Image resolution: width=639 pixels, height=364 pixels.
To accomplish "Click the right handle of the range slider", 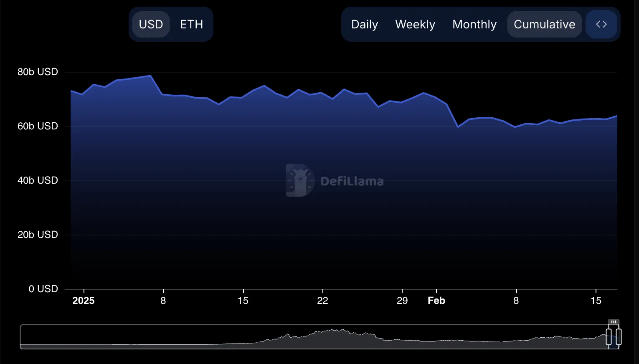I will tap(619, 336).
